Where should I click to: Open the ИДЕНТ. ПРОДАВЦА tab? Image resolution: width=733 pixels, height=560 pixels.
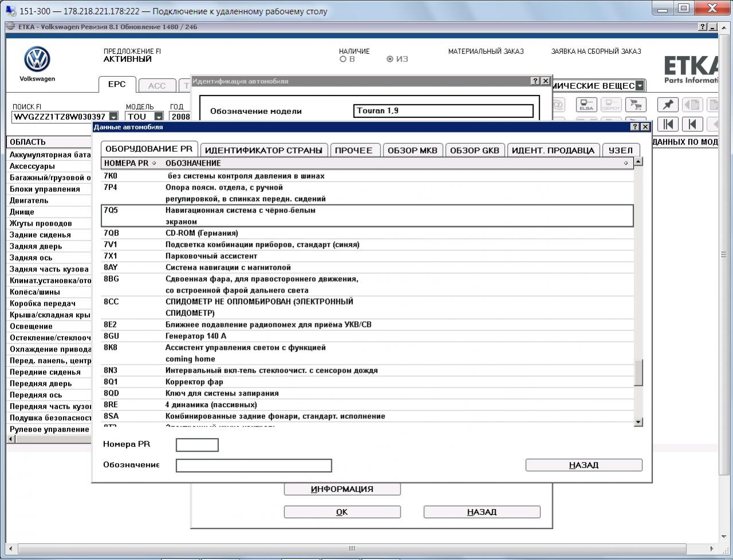(x=553, y=150)
